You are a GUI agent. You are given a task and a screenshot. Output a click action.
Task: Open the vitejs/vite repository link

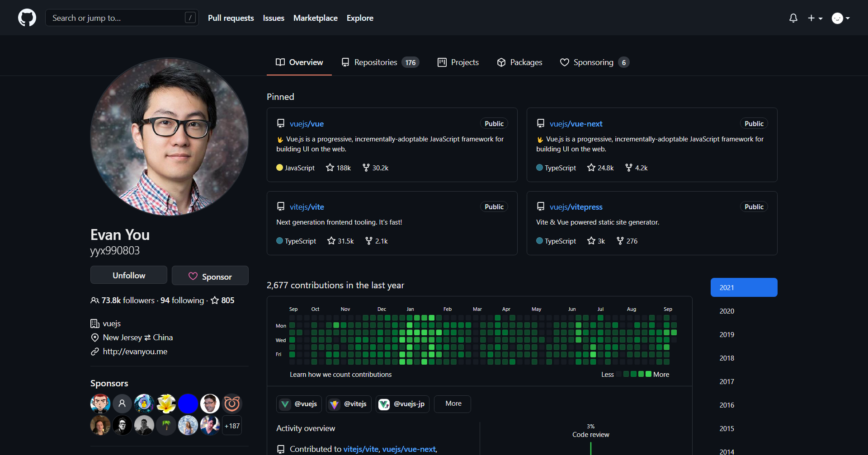307,207
